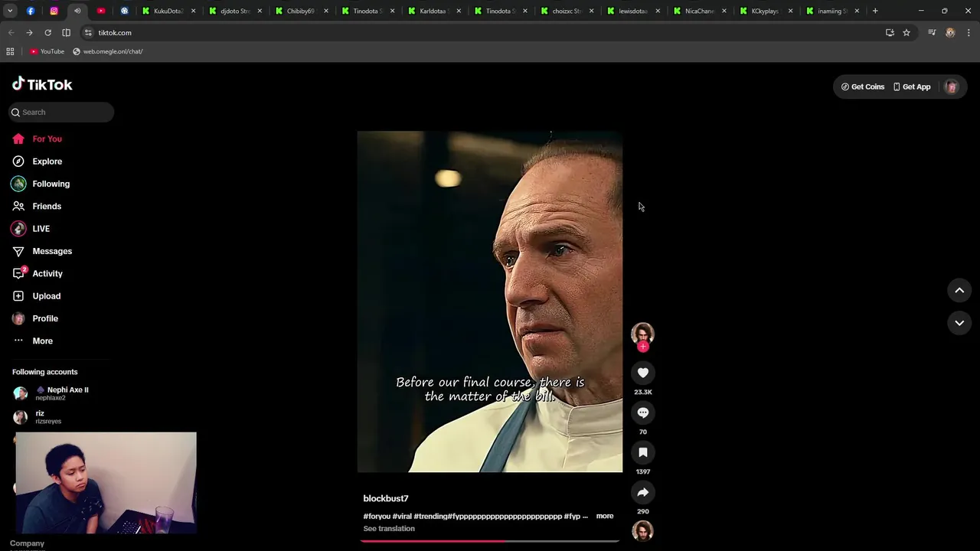Open the Chrome profile avatar
Image resolution: width=980 pixels, height=551 pixels.
[x=950, y=33]
